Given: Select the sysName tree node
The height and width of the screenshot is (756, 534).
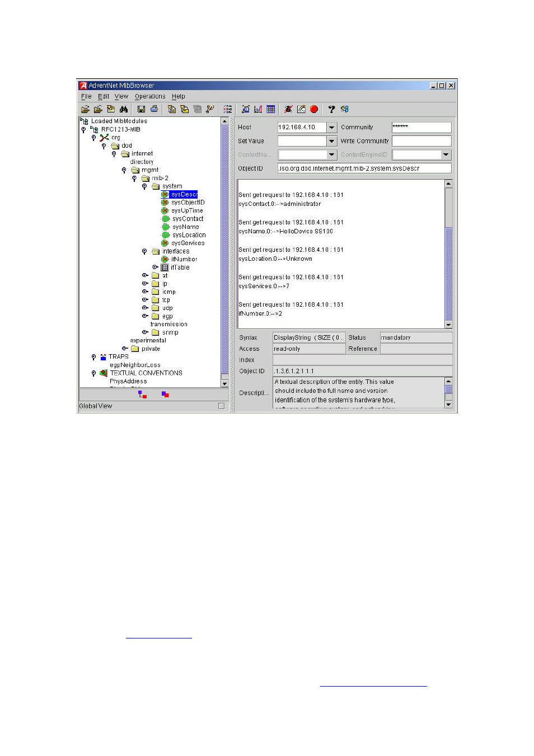Looking at the screenshot, I should pos(186,227).
